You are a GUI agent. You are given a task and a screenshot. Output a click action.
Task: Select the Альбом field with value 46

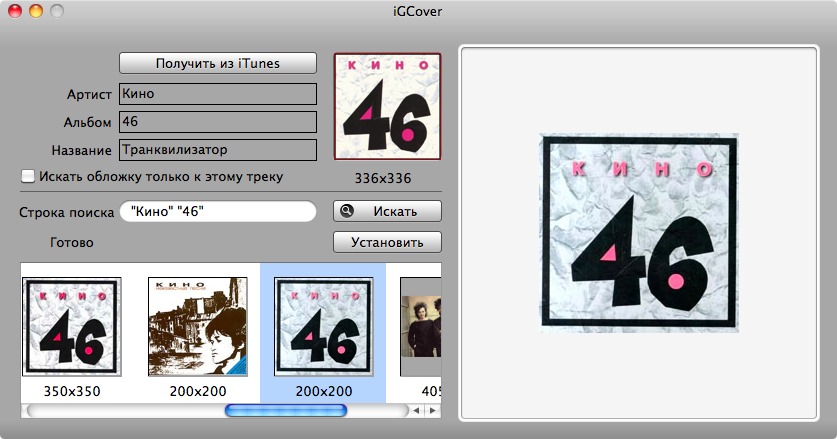tap(218, 122)
